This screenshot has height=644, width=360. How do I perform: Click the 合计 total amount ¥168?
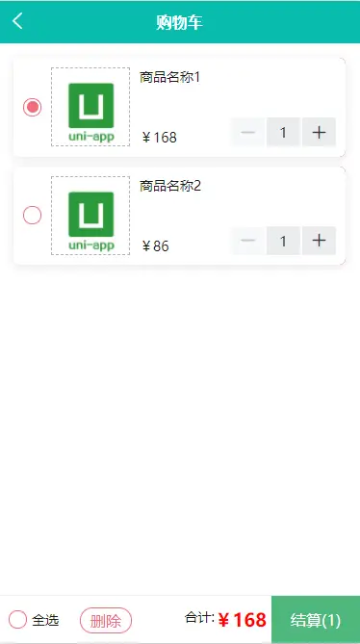tap(243, 620)
